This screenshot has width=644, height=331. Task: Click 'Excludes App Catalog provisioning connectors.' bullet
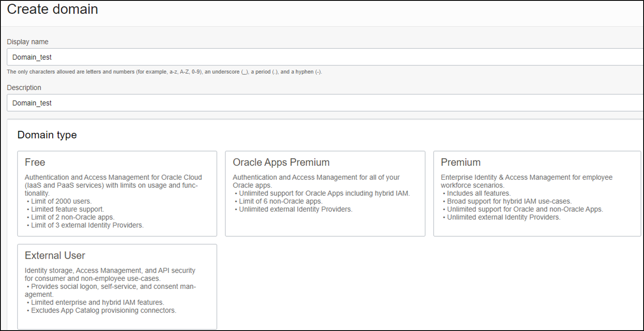coord(104,311)
